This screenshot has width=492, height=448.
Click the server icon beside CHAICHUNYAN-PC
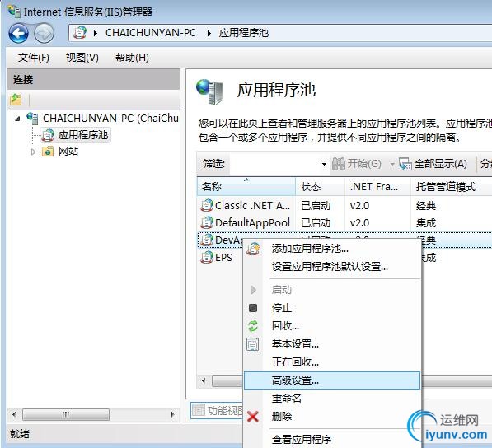pyautogui.click(x=32, y=118)
